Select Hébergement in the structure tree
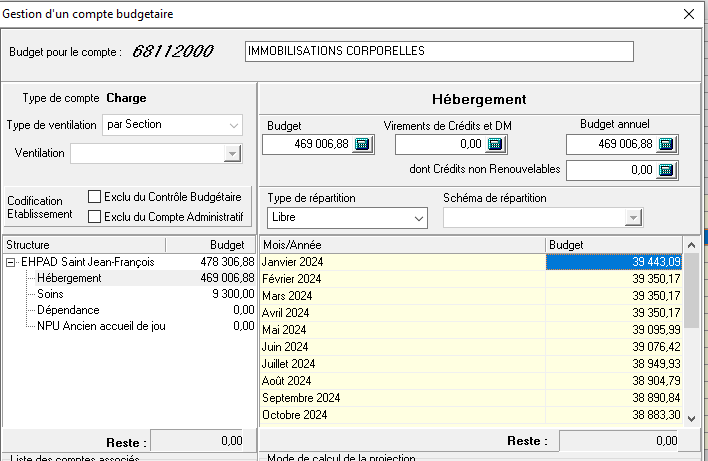 [x=68, y=278]
